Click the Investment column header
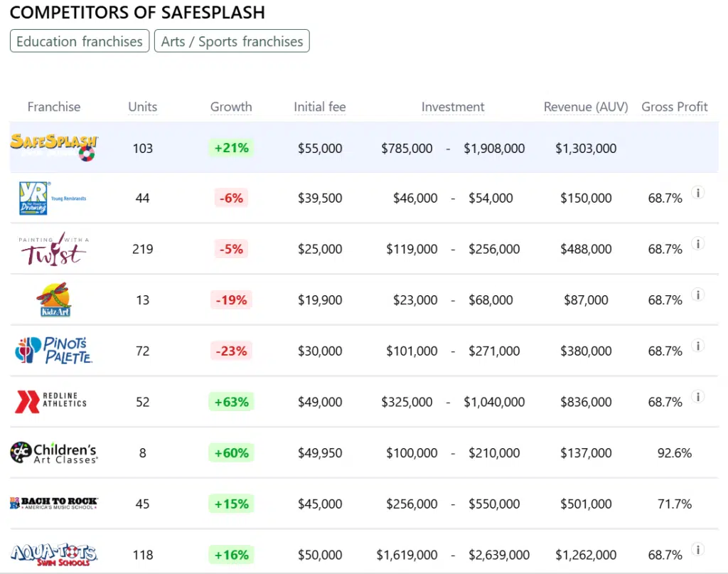 tap(453, 107)
